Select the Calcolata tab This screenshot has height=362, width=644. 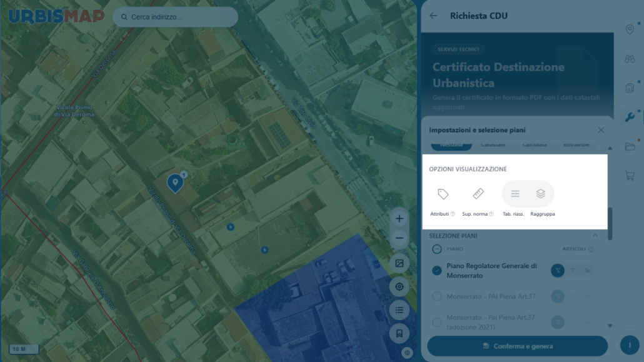click(x=535, y=144)
